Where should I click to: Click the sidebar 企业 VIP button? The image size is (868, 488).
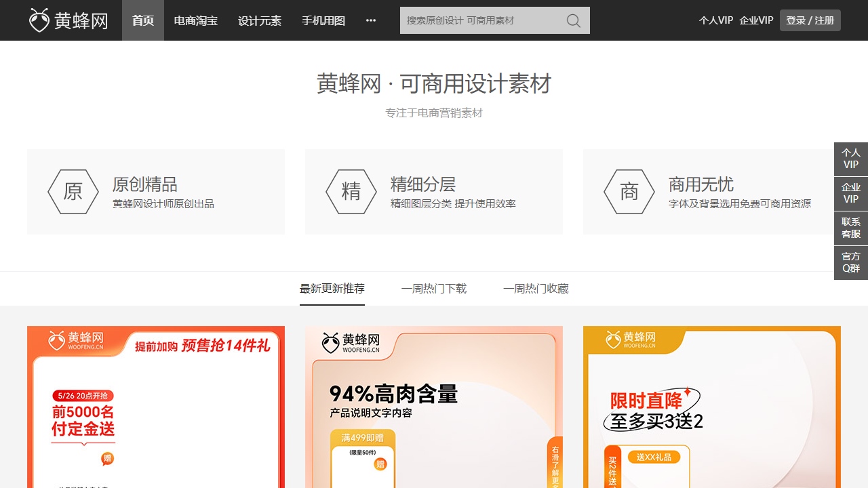(x=851, y=193)
